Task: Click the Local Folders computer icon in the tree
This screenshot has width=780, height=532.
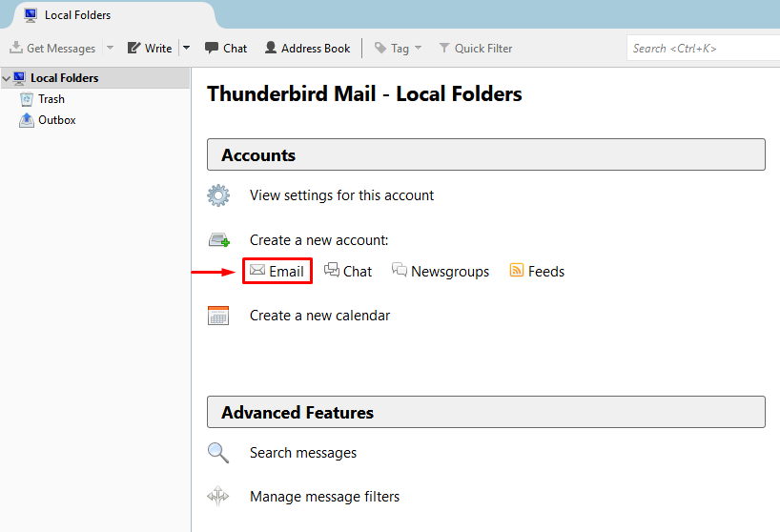Action: click(x=19, y=78)
